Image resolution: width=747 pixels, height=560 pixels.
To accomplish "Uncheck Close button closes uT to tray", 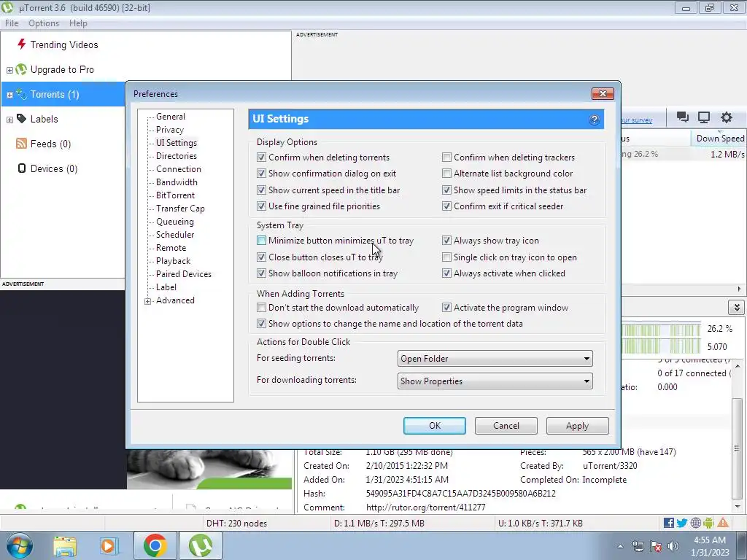I will coord(261,257).
